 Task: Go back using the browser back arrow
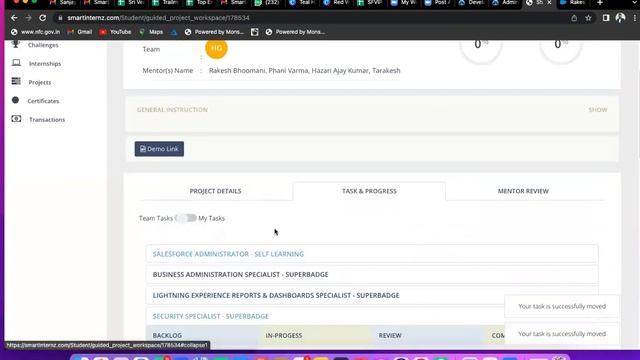[14, 18]
